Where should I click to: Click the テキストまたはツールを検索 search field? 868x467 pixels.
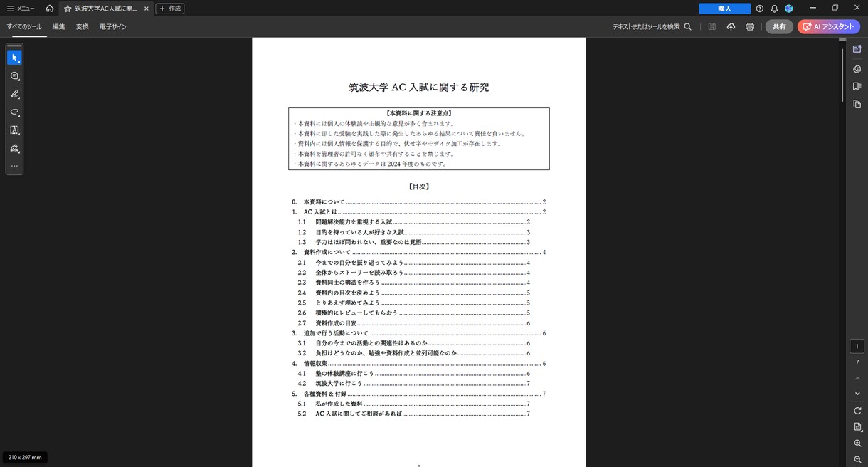(652, 26)
